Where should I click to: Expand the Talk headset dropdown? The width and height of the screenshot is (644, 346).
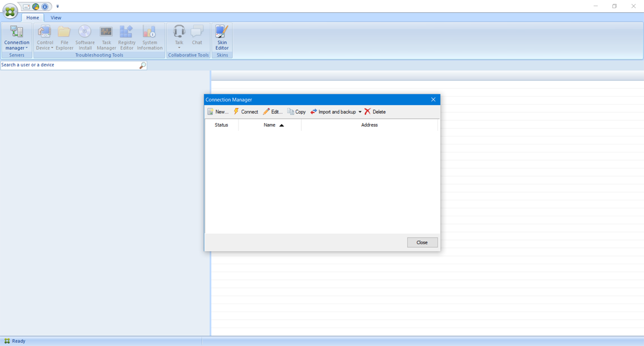click(x=179, y=38)
